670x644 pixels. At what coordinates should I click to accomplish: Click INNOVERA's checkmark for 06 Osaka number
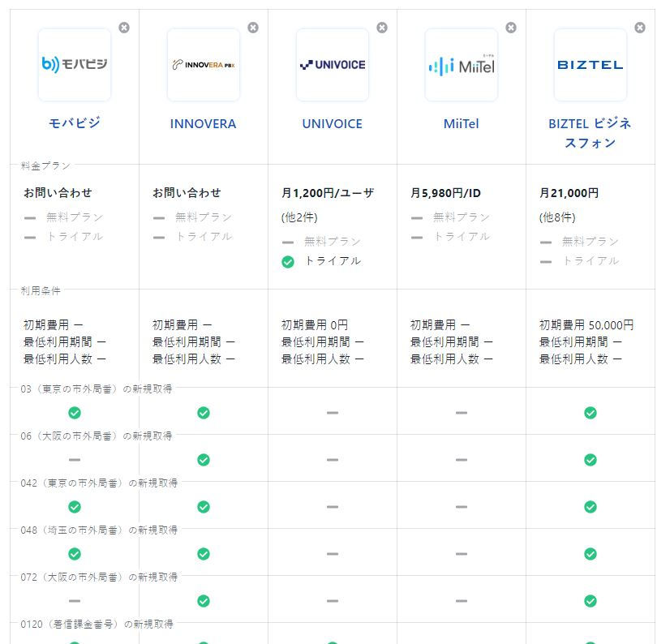204,460
